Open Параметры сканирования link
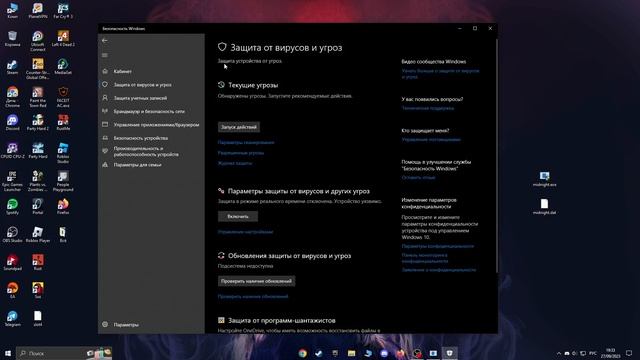The width and height of the screenshot is (640, 360). point(246,142)
